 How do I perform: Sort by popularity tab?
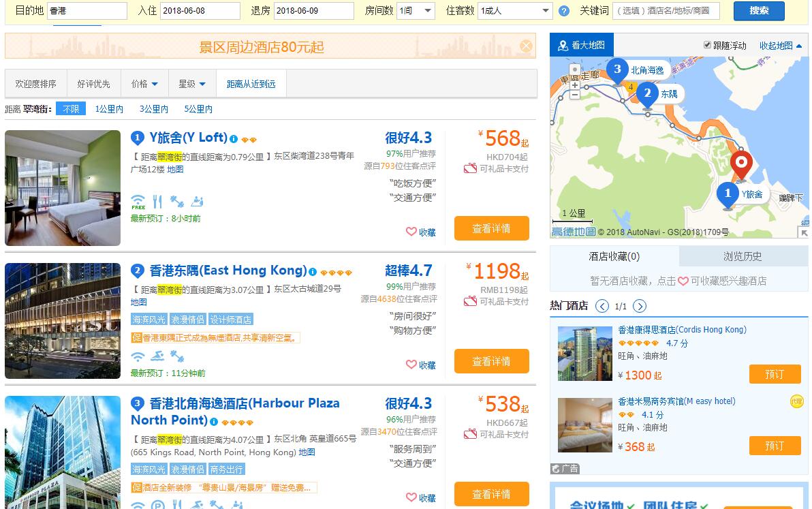pyautogui.click(x=35, y=83)
